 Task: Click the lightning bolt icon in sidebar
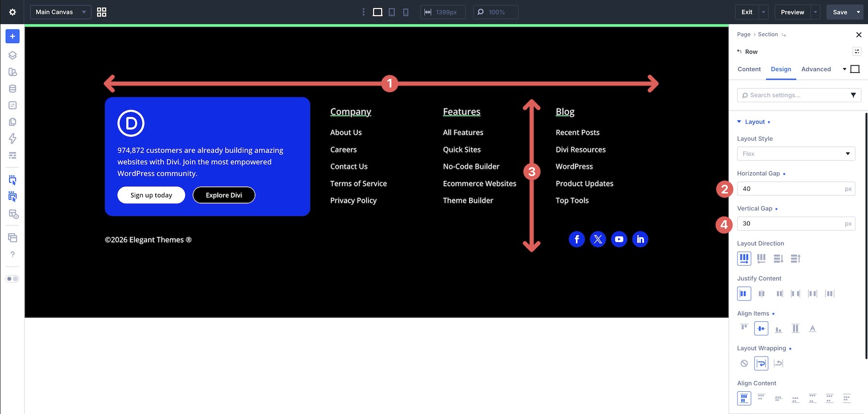tap(13, 138)
